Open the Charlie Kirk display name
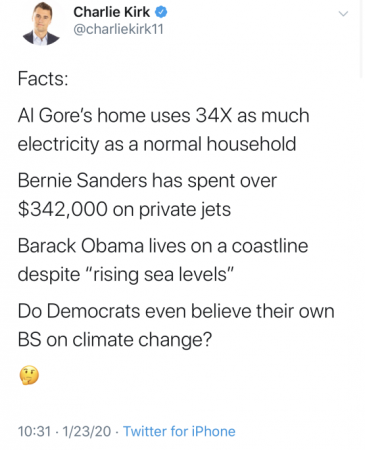365x450 pixels. 112,12
